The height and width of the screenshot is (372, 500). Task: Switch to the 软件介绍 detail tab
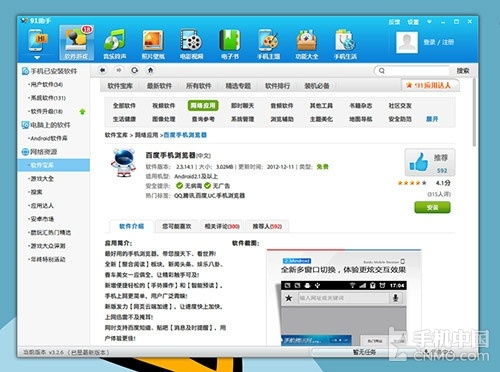(132, 226)
